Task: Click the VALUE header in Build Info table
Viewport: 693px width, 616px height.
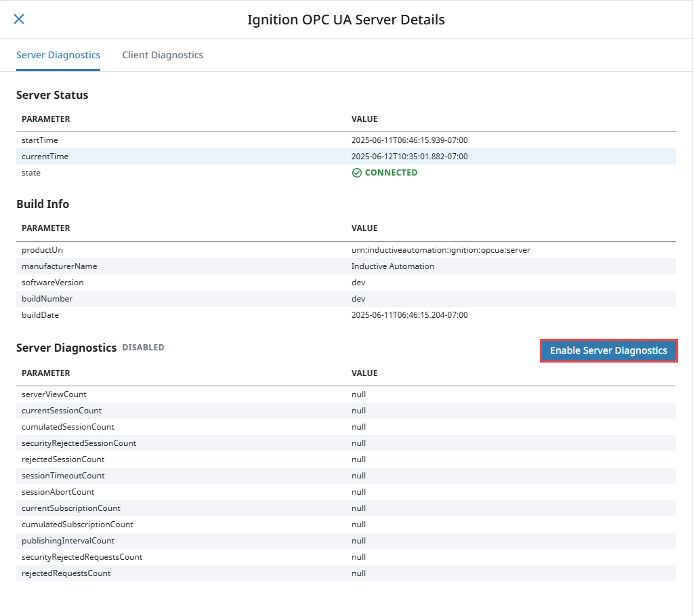Action: coord(364,228)
